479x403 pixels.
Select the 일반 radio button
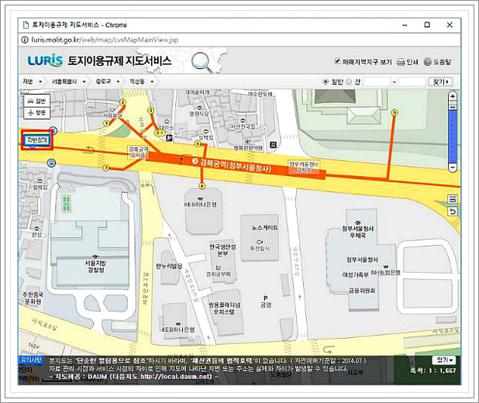pos(326,82)
